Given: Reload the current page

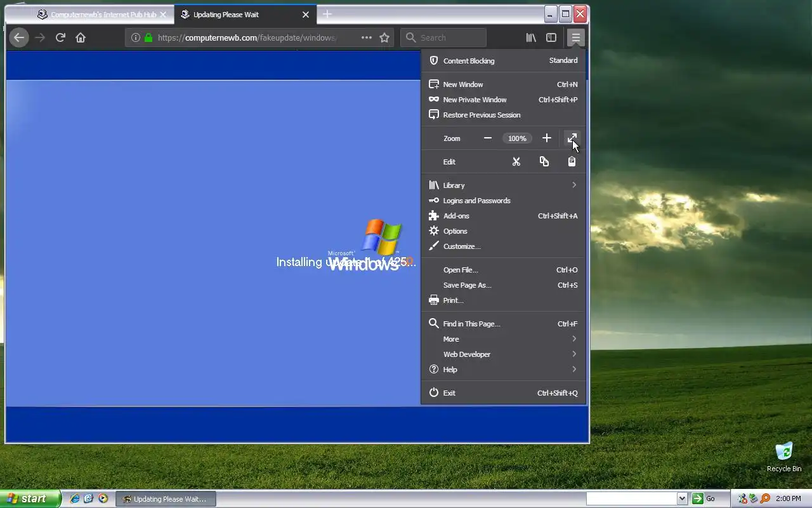Looking at the screenshot, I should point(60,37).
